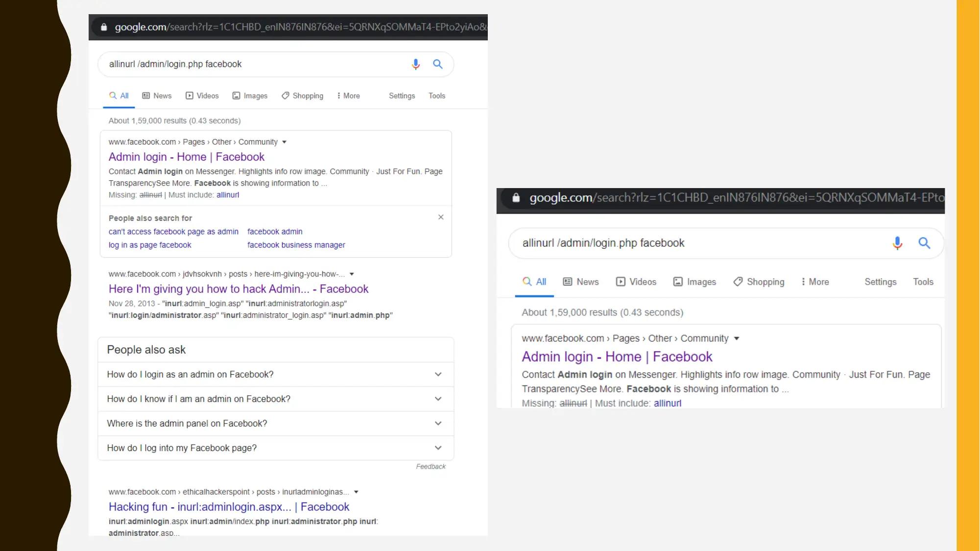The height and width of the screenshot is (551, 980).
Task: Open the More menu in right screenshot
Action: [815, 282]
